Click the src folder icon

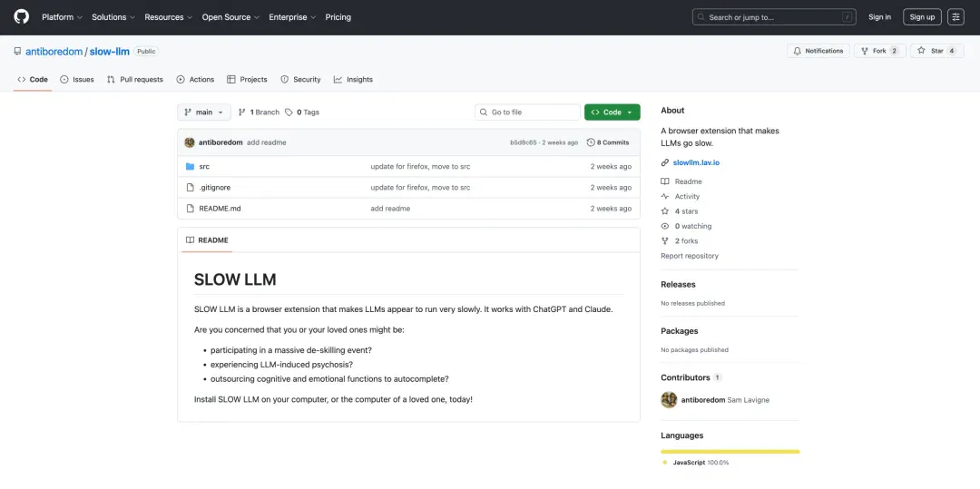[x=190, y=167]
